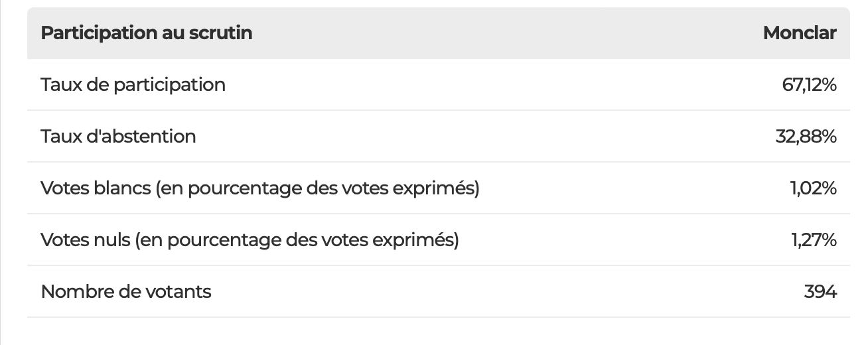
Task: Select the 67,12% participation value
Action: 810,85
